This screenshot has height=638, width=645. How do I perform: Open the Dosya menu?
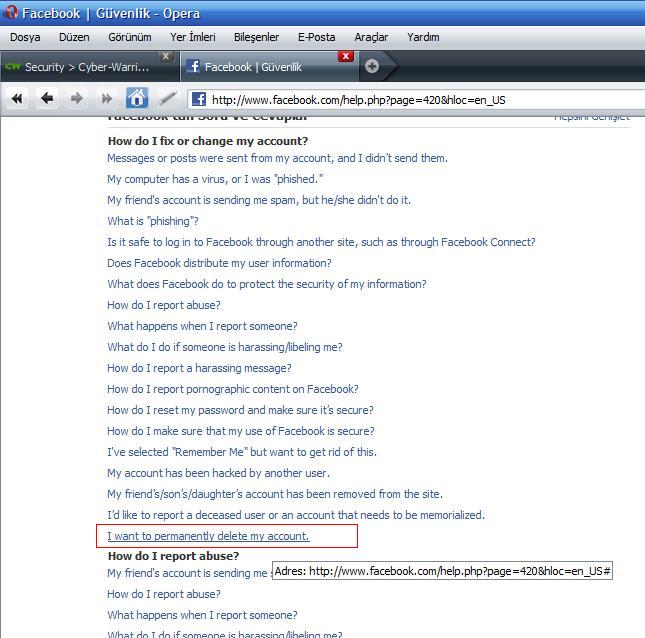25,37
